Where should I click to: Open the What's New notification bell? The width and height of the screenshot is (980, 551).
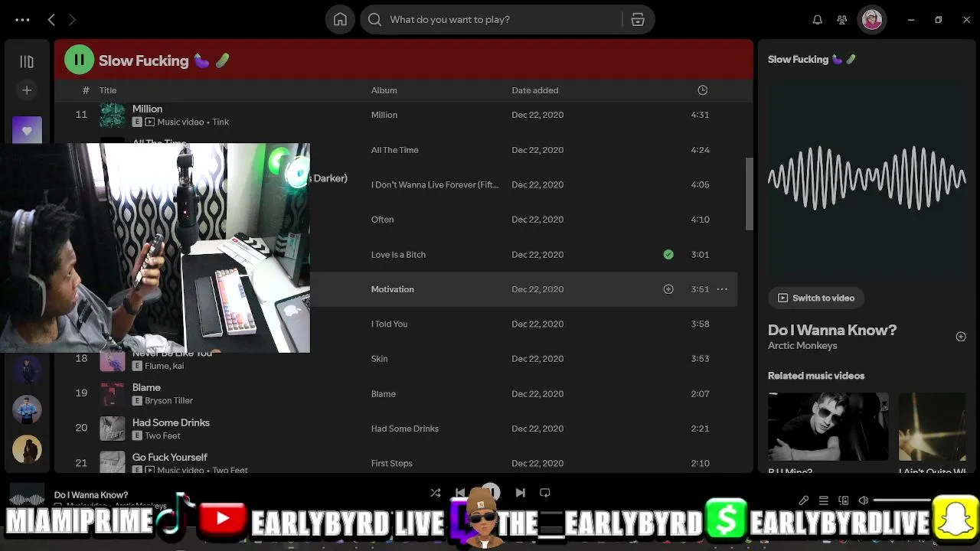818,20
